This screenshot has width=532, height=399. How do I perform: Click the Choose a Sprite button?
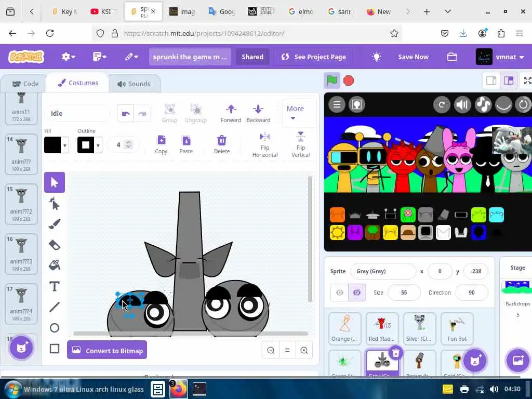pyautogui.click(x=475, y=361)
